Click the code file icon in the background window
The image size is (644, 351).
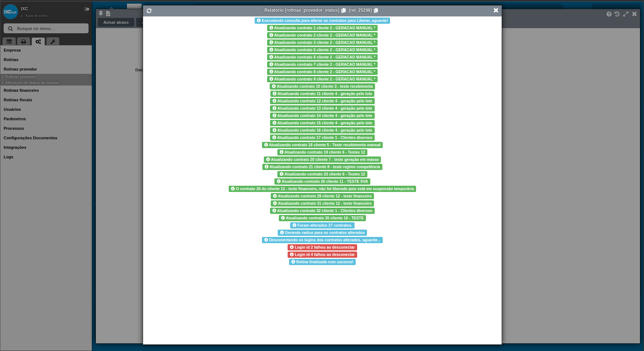[x=108, y=14]
